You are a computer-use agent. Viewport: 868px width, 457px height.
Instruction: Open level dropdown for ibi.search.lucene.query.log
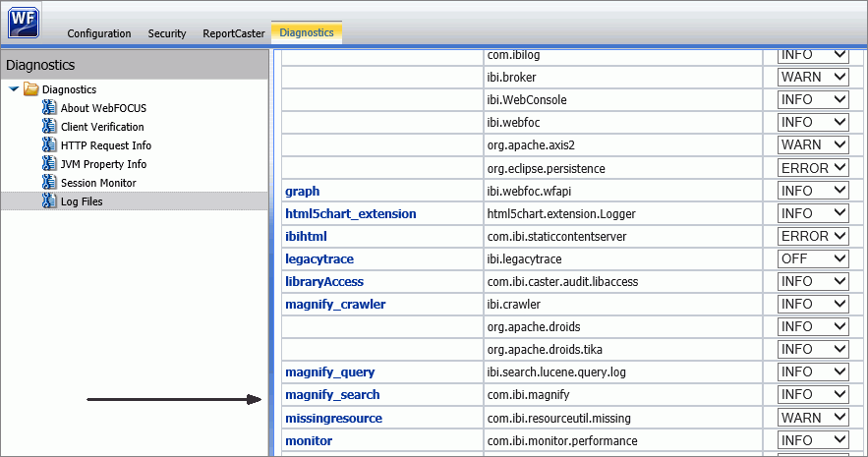(x=813, y=372)
